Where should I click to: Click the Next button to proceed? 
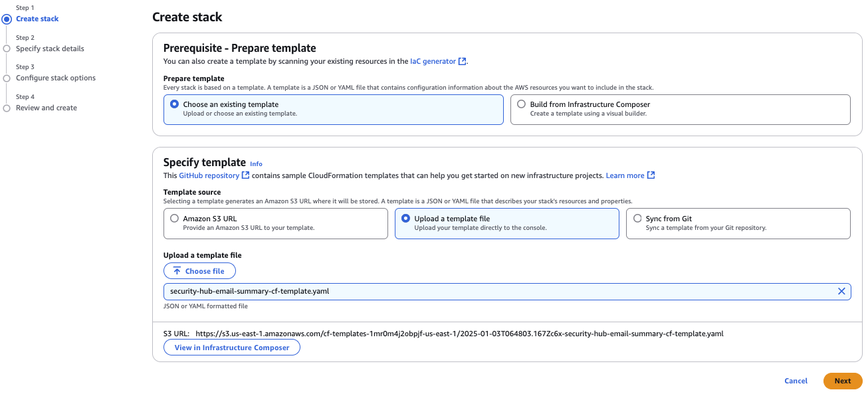click(x=842, y=381)
